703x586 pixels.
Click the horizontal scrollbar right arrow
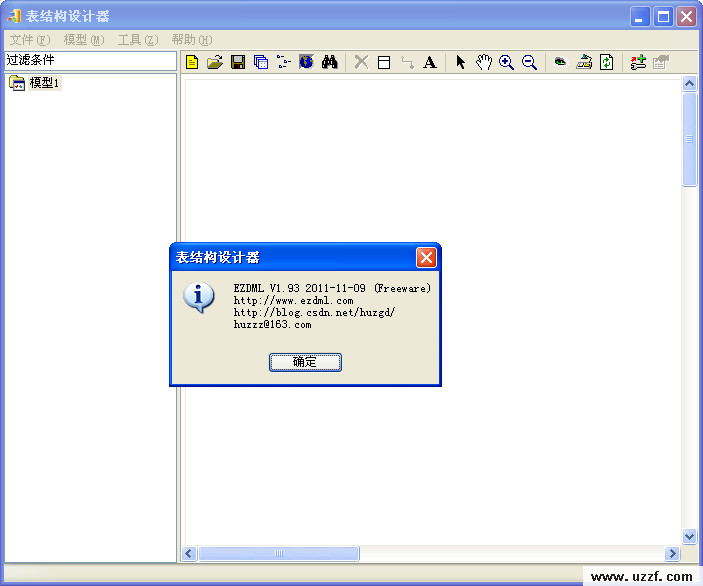[672, 554]
